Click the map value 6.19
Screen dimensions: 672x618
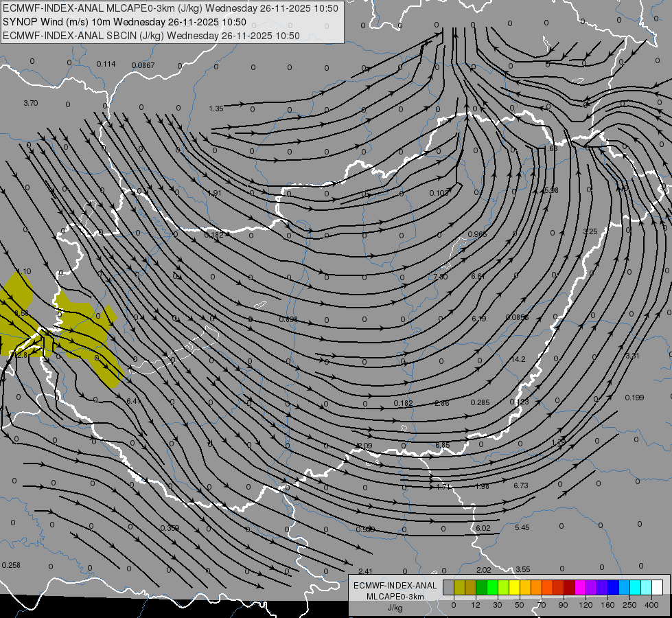[479, 319]
